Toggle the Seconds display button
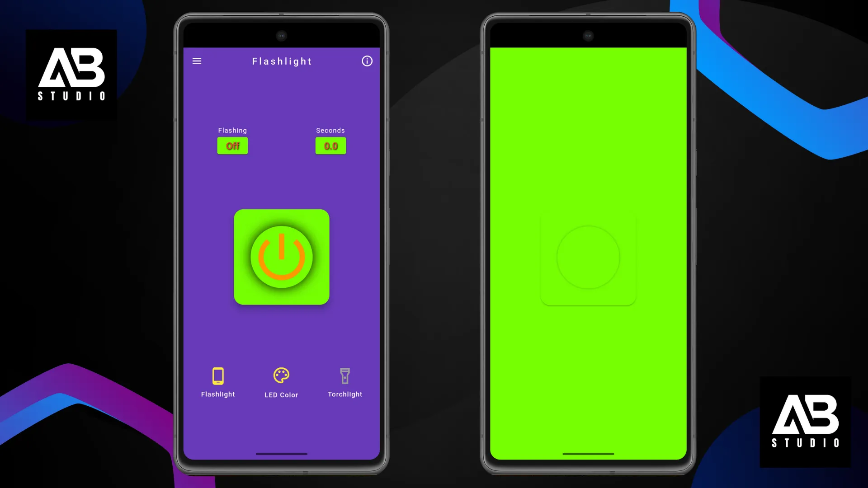868x488 pixels. (x=330, y=146)
